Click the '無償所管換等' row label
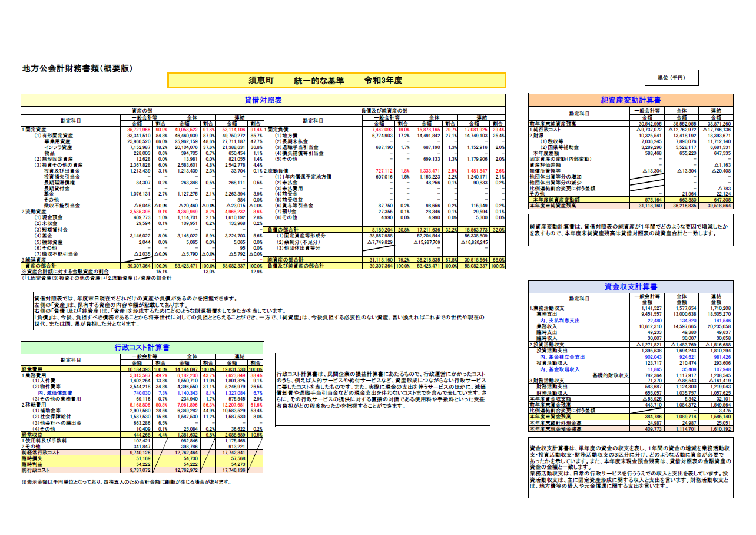The height and width of the screenshot is (535, 756). tap(545, 171)
